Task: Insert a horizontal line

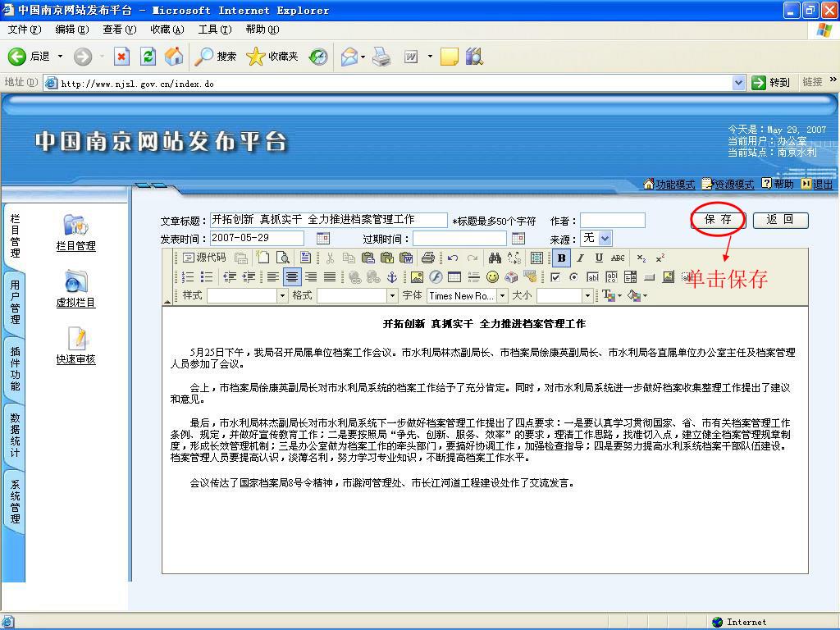Action: tap(473, 276)
